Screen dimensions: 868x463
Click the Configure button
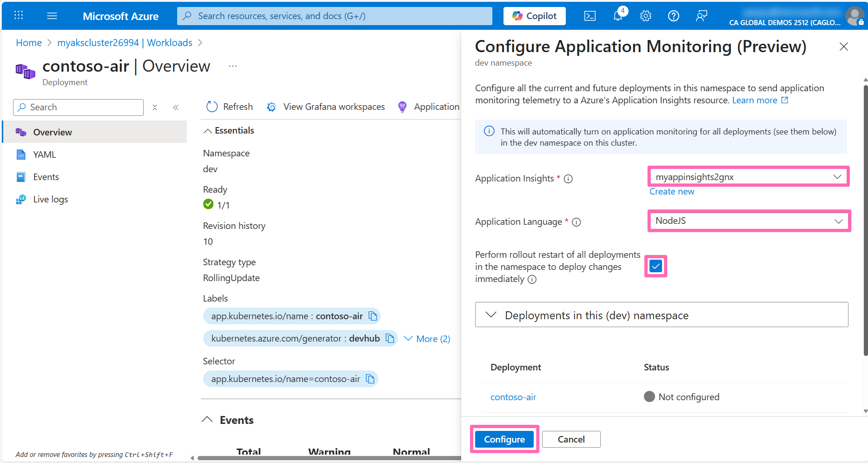504,439
